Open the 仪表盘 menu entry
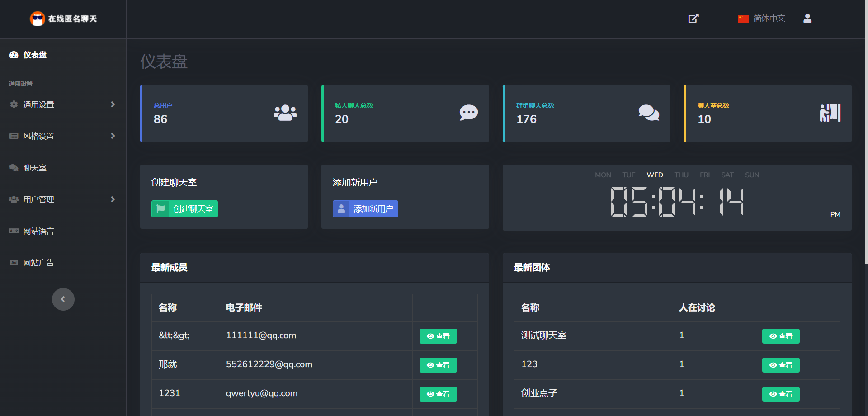The image size is (868, 416). tap(35, 55)
